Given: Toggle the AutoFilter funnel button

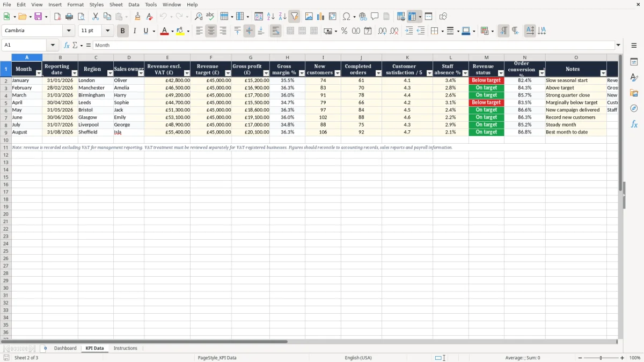Looking at the screenshot, I should [x=294, y=17].
